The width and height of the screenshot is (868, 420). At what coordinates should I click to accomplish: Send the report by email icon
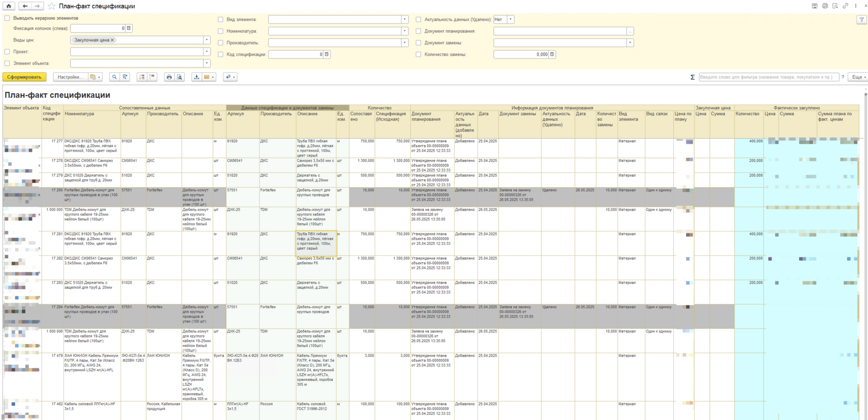207,77
